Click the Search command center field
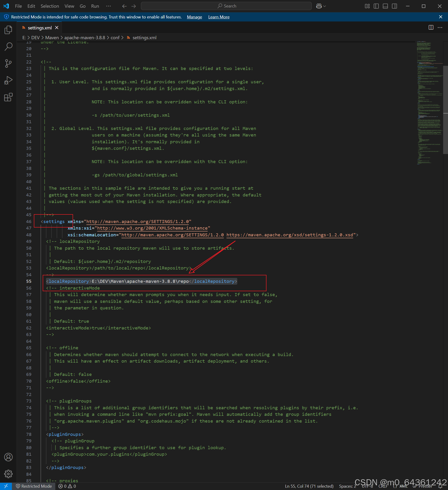The width and height of the screenshot is (448, 490). click(226, 6)
